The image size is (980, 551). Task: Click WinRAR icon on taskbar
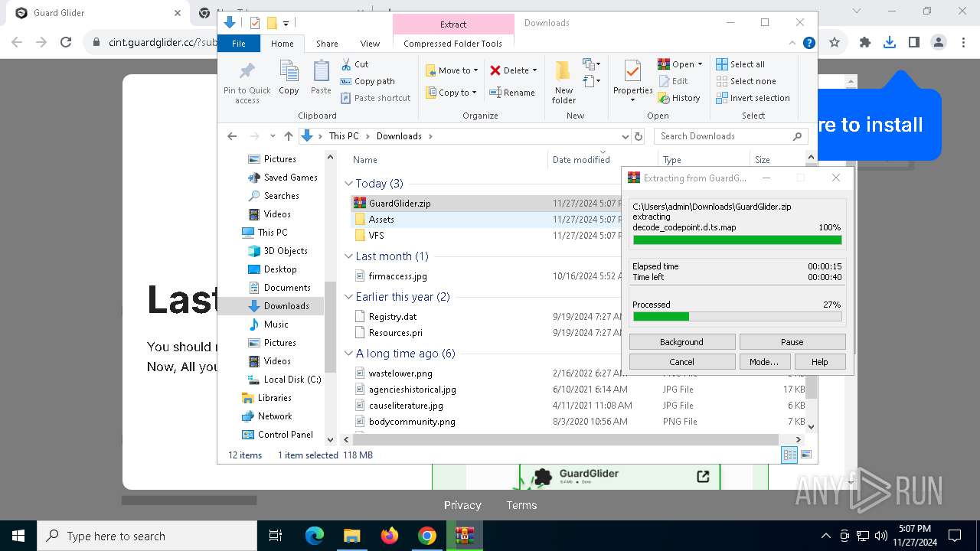coord(465,536)
